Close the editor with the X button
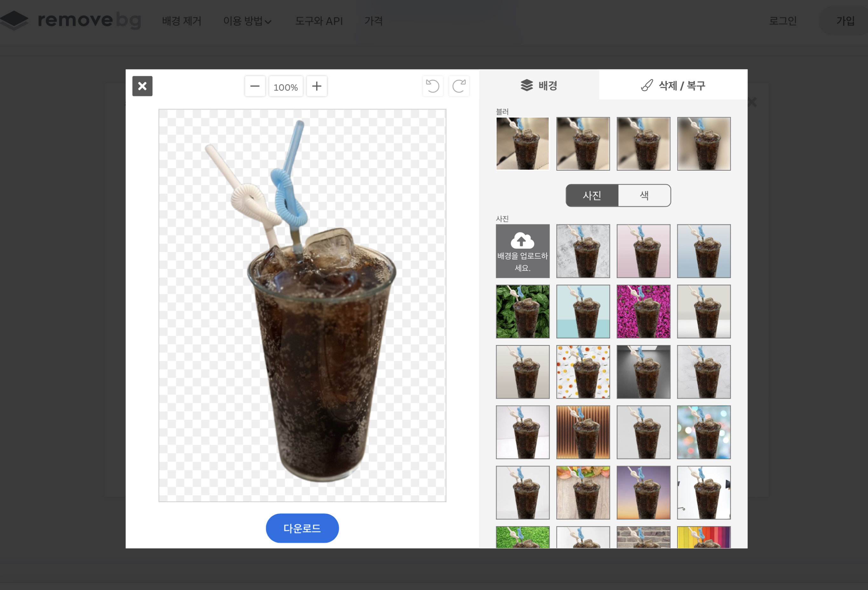Viewport: 868px width, 590px height. click(x=142, y=86)
